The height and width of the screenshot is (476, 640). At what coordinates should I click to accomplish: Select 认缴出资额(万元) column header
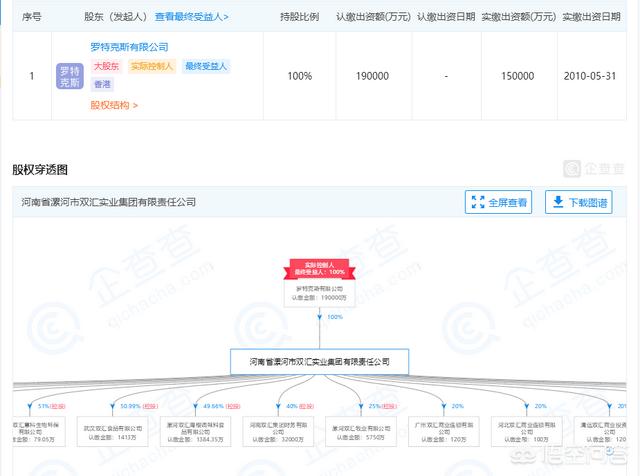tap(373, 17)
